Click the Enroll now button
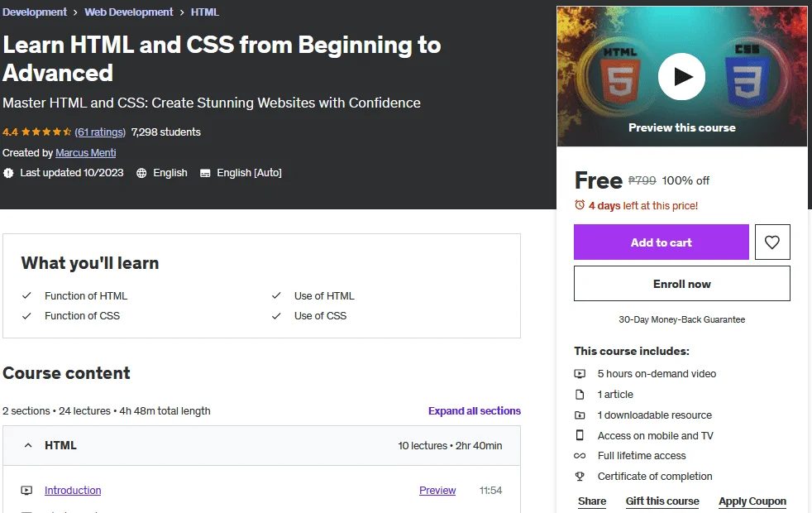 pyautogui.click(x=682, y=284)
